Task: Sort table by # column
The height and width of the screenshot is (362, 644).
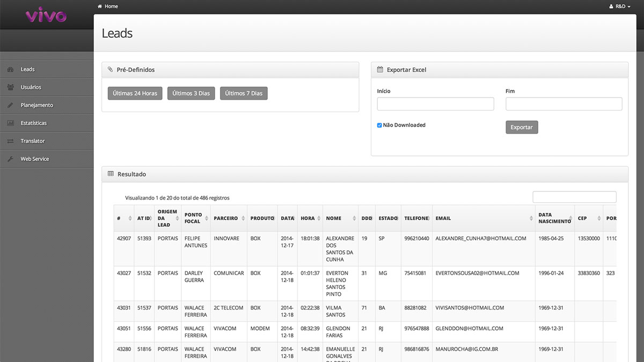Action: 124,218
